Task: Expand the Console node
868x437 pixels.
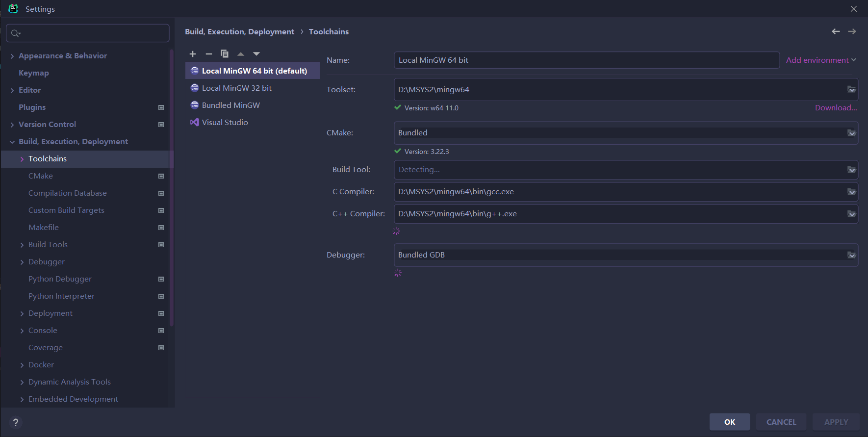Action: point(22,331)
